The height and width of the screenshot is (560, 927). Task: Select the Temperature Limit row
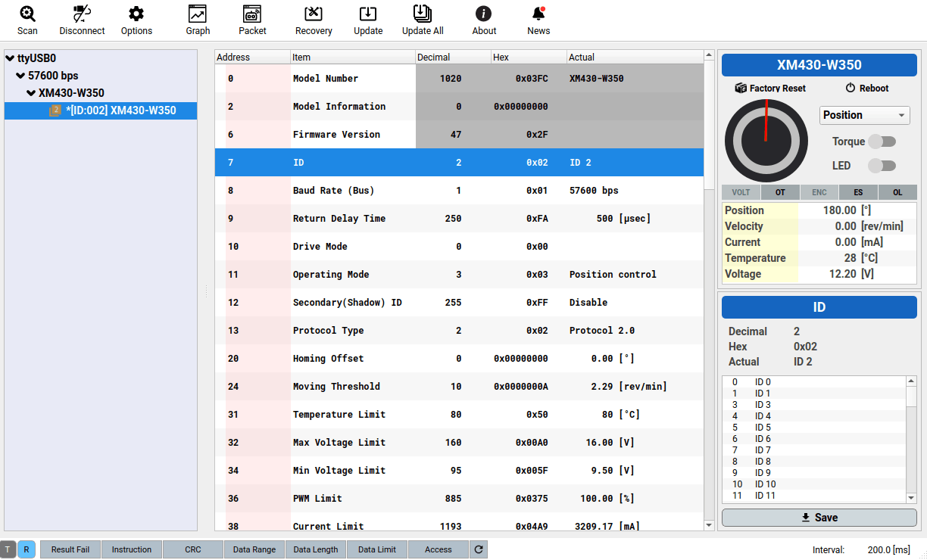(x=459, y=415)
